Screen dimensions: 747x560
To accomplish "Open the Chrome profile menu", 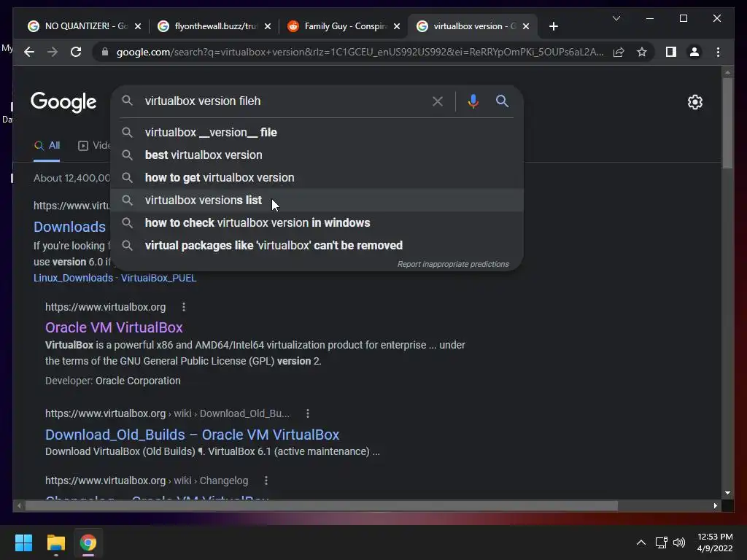I will 694,52.
